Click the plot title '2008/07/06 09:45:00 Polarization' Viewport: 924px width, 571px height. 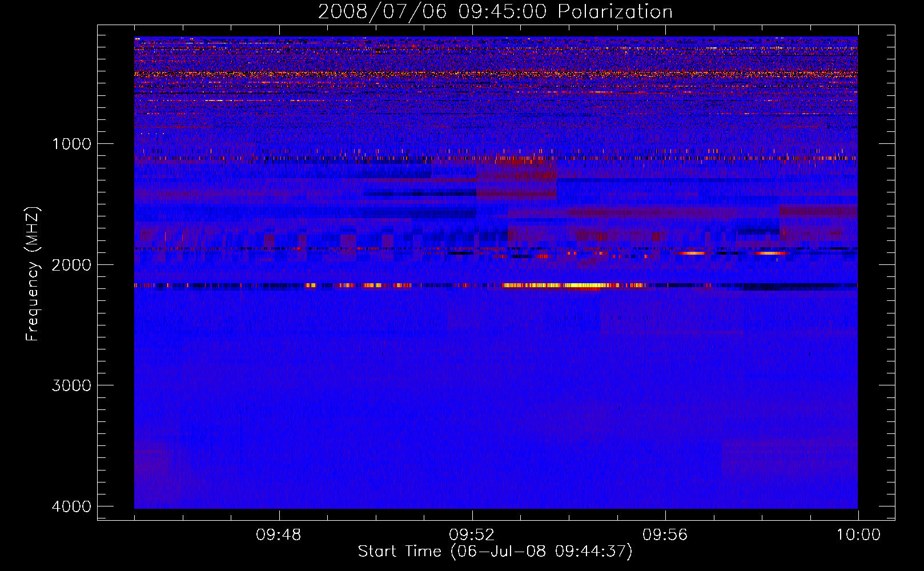point(495,12)
